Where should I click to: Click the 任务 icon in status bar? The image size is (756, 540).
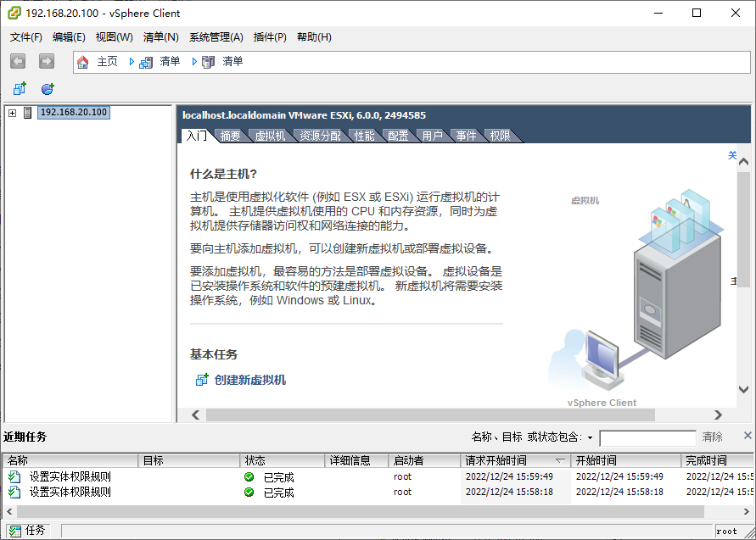click(x=14, y=529)
